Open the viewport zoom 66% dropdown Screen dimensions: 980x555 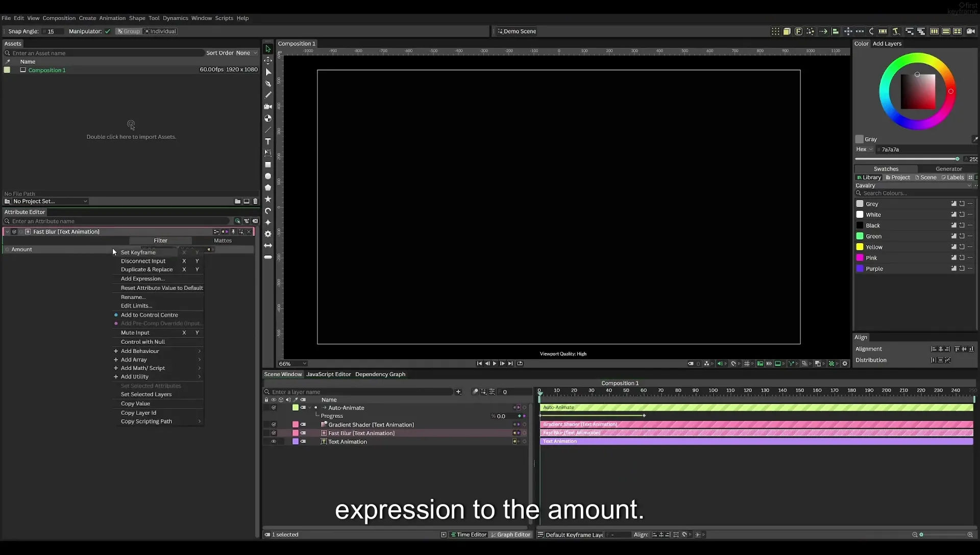(292, 364)
